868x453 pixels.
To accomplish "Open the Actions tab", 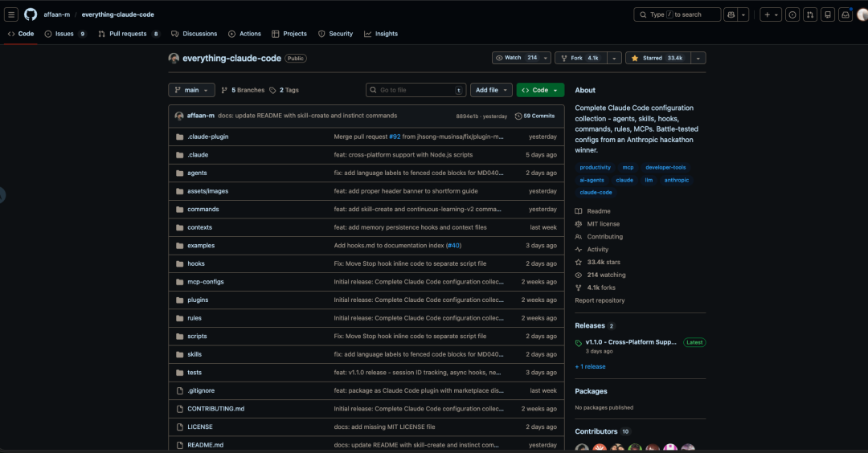I will pos(244,34).
